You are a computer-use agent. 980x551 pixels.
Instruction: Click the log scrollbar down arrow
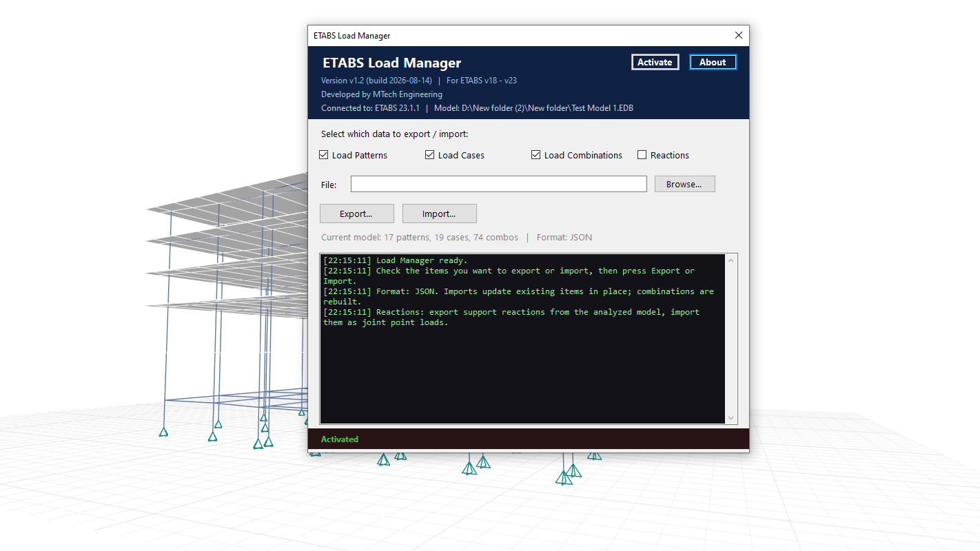[731, 418]
